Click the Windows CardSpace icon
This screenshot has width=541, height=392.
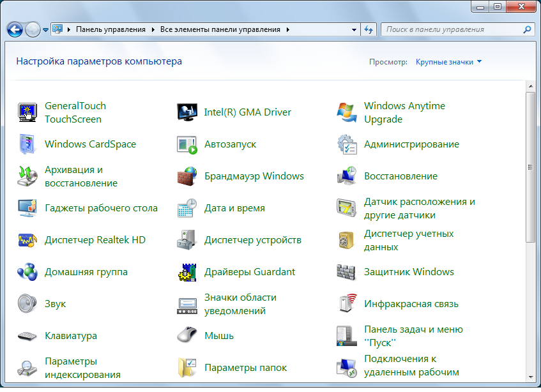pyautogui.click(x=27, y=144)
